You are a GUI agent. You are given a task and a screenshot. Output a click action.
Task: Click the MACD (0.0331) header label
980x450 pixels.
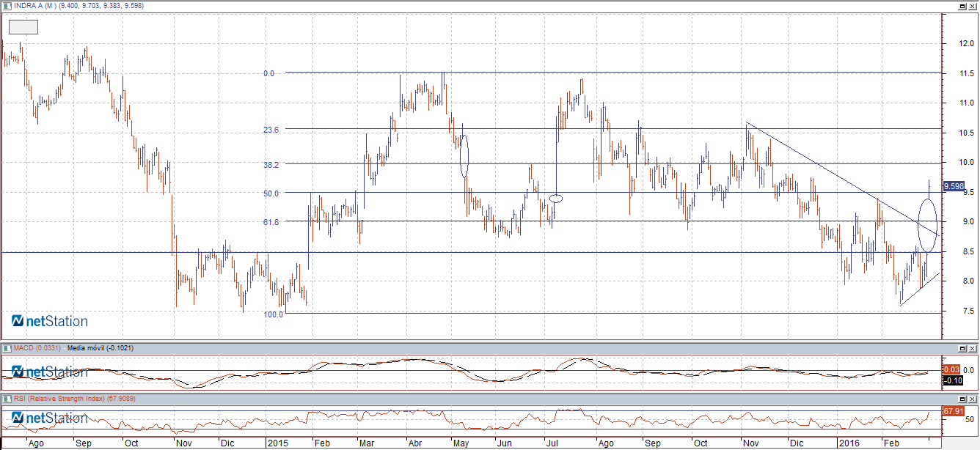pyautogui.click(x=33, y=347)
